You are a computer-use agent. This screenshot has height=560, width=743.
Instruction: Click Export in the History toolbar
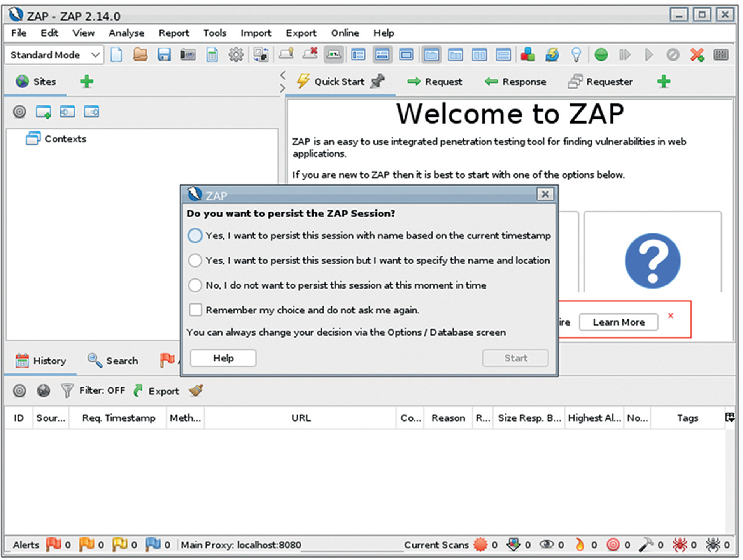coord(156,391)
